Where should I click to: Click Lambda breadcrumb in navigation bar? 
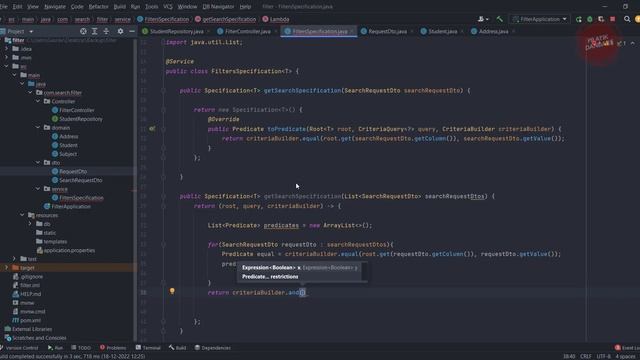coord(276,19)
